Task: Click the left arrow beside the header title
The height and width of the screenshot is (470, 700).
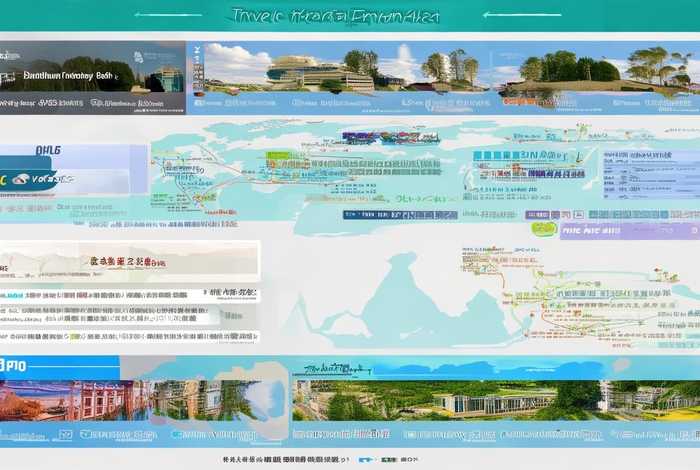Action: click(168, 15)
